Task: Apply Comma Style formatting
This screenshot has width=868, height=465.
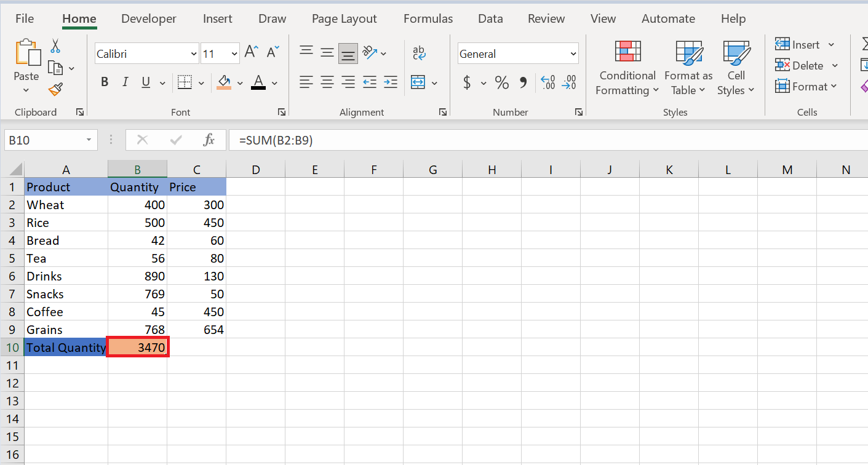Action: [524, 82]
